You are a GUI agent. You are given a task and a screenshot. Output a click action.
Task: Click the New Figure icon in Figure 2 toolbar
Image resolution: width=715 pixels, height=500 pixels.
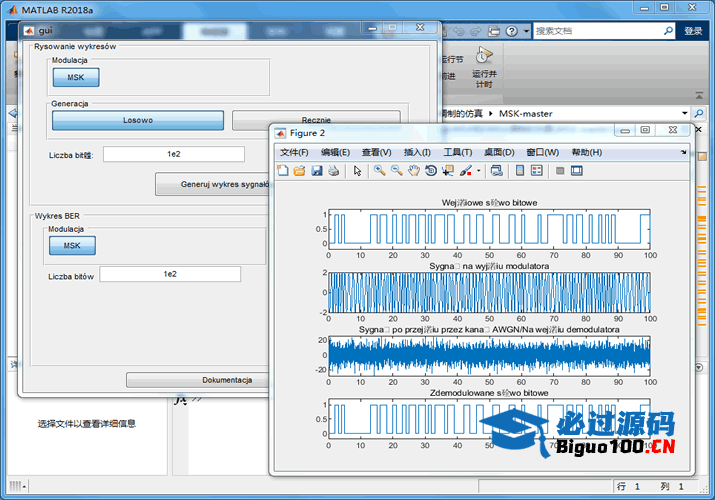point(283,171)
